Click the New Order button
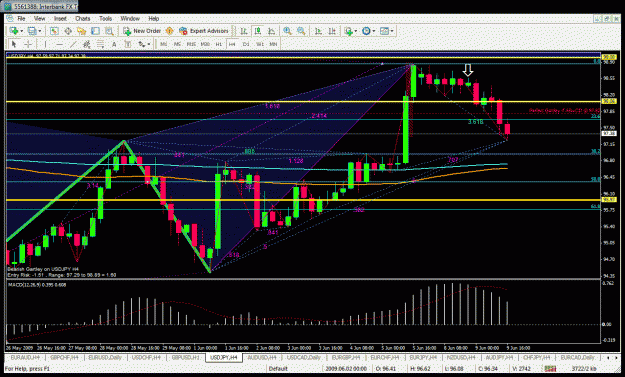The height and width of the screenshot is (377, 625). [x=142, y=31]
